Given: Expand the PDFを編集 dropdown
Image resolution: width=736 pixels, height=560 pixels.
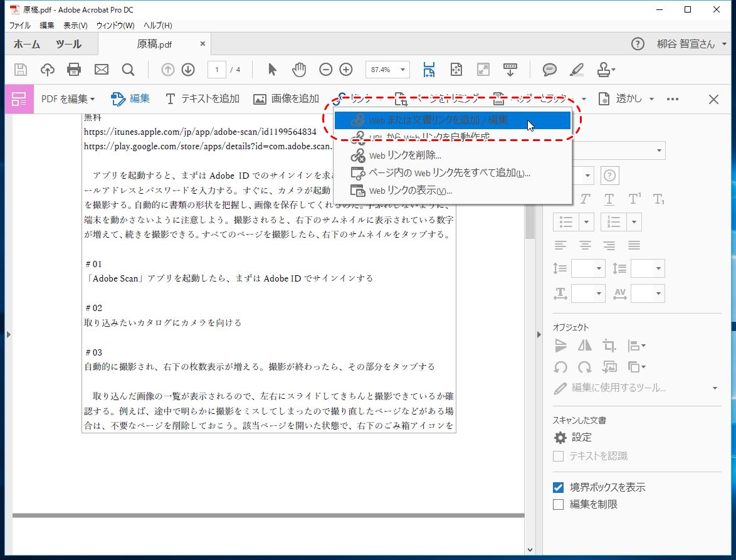Looking at the screenshot, I should (68, 99).
